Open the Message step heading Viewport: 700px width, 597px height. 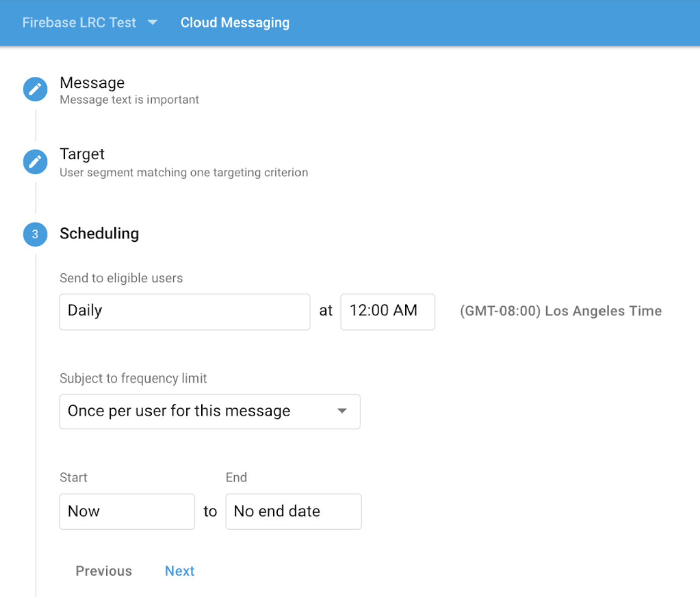click(x=92, y=82)
